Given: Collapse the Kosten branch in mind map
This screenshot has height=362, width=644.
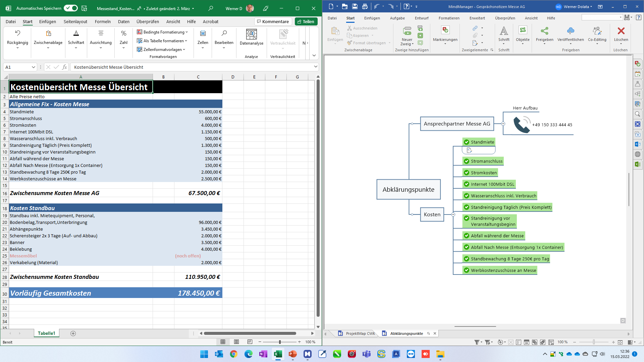Looking at the screenshot, I should (x=453, y=215).
